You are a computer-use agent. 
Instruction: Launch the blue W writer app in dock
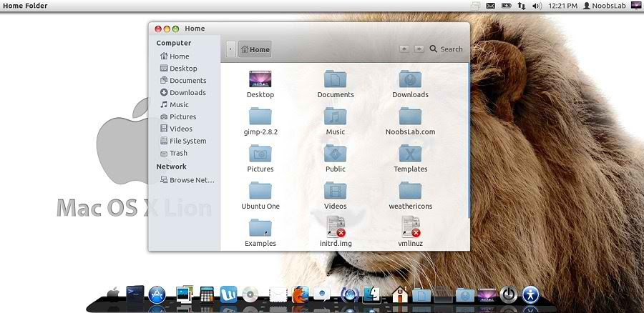click(x=228, y=294)
